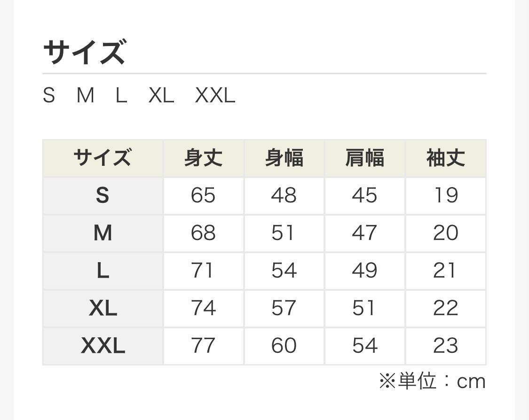Viewport: 529px width, 420px height.
Task: Click the XXL row label in table
Action: coord(103,346)
